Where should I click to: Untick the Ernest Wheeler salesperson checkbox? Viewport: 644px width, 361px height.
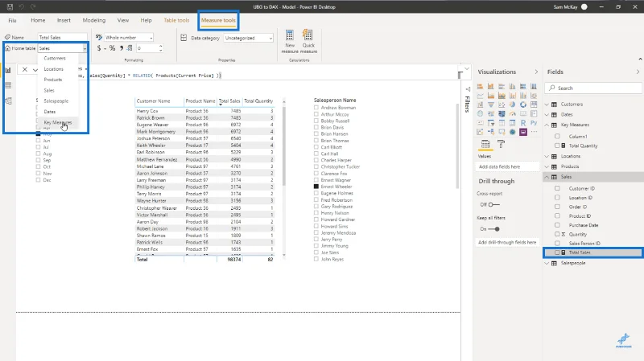point(316,187)
